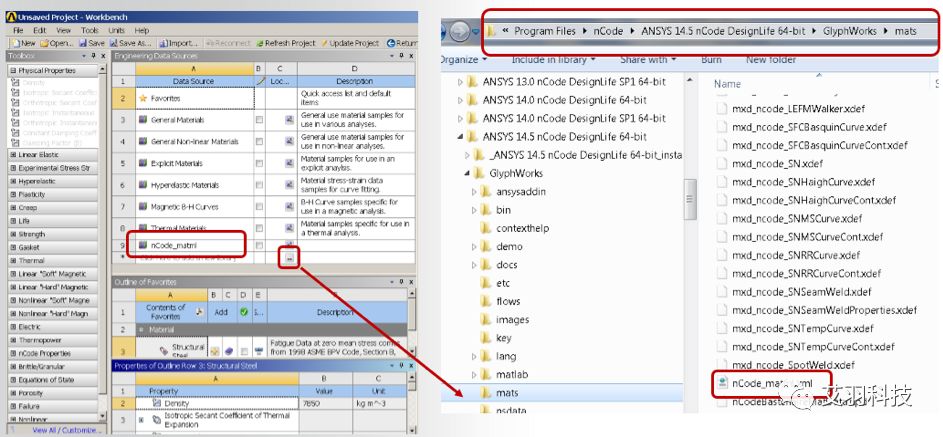Click location icon in Magnetic B-H Curves row
The height and width of the screenshot is (437, 943).
tap(289, 207)
